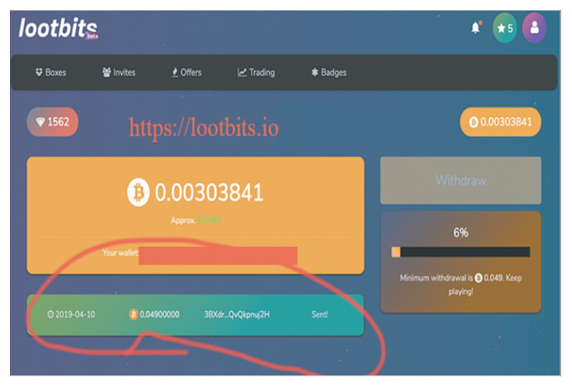Open the Boxes menu
572x392 pixels.
click(51, 72)
